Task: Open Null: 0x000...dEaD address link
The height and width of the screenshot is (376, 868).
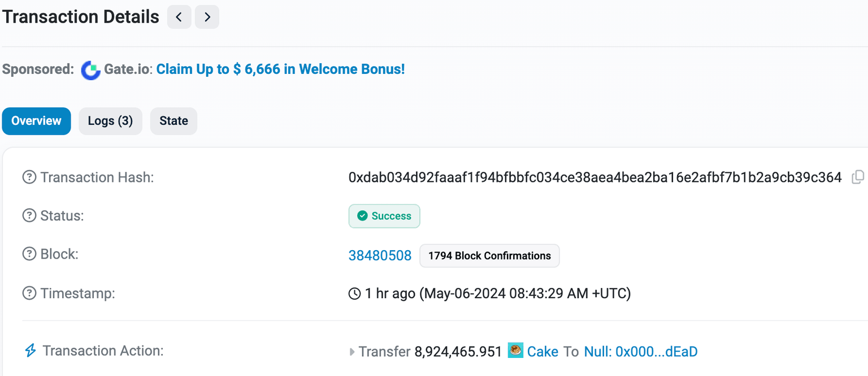Action: pyautogui.click(x=641, y=352)
